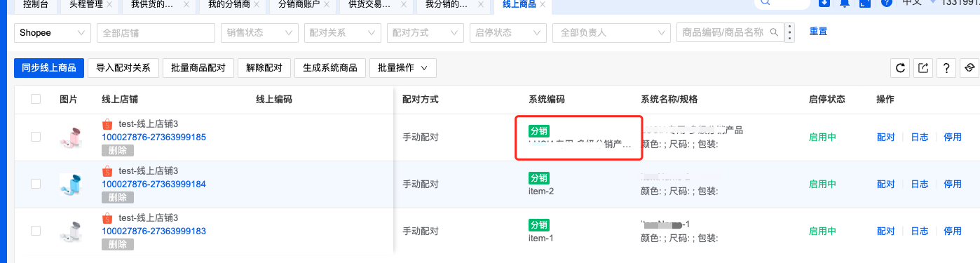Viewport: 980px width, 263px height.
Task: Click the 同步线上商品 button
Action: pyautogui.click(x=50, y=68)
